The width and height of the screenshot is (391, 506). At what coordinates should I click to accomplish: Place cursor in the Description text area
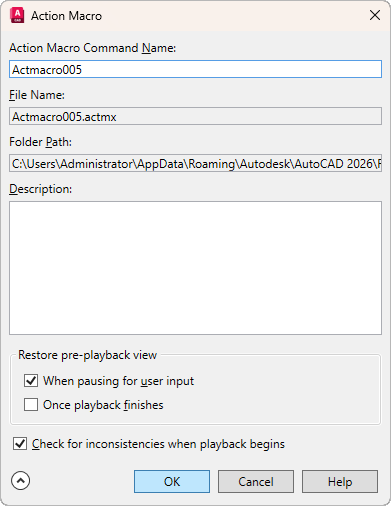click(195, 268)
